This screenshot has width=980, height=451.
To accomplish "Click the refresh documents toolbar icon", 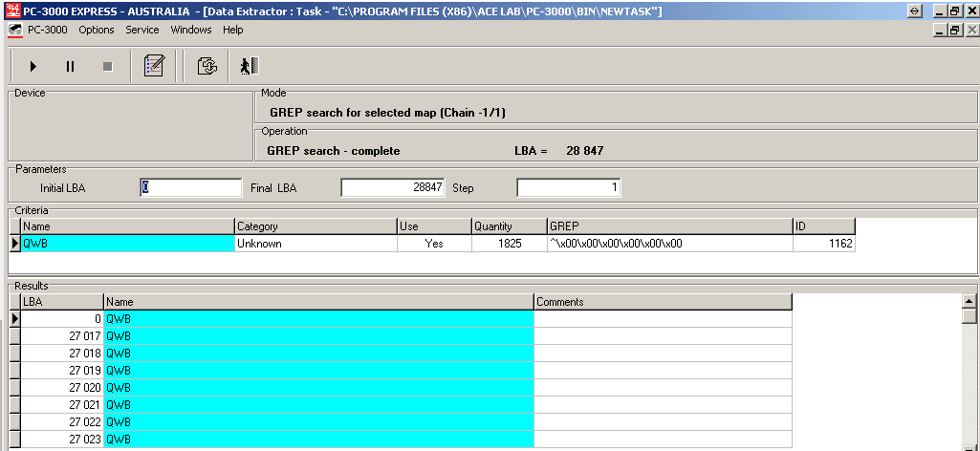I will click(207, 66).
